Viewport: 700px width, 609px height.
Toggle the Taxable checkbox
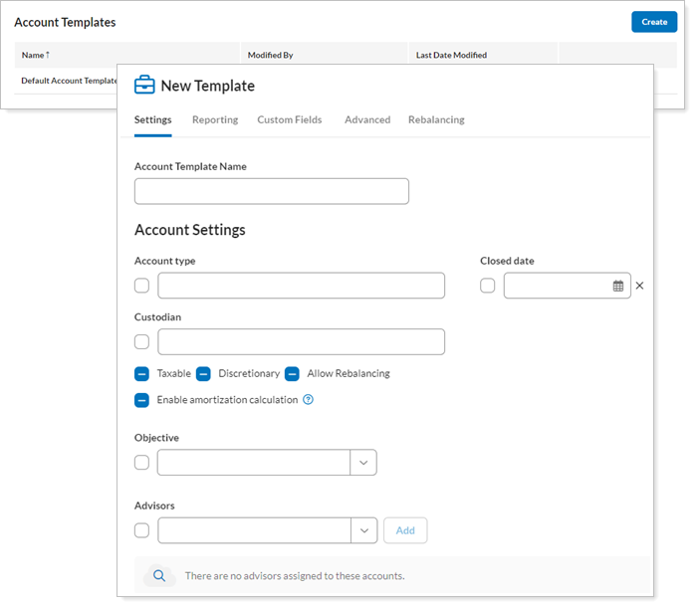(142, 374)
